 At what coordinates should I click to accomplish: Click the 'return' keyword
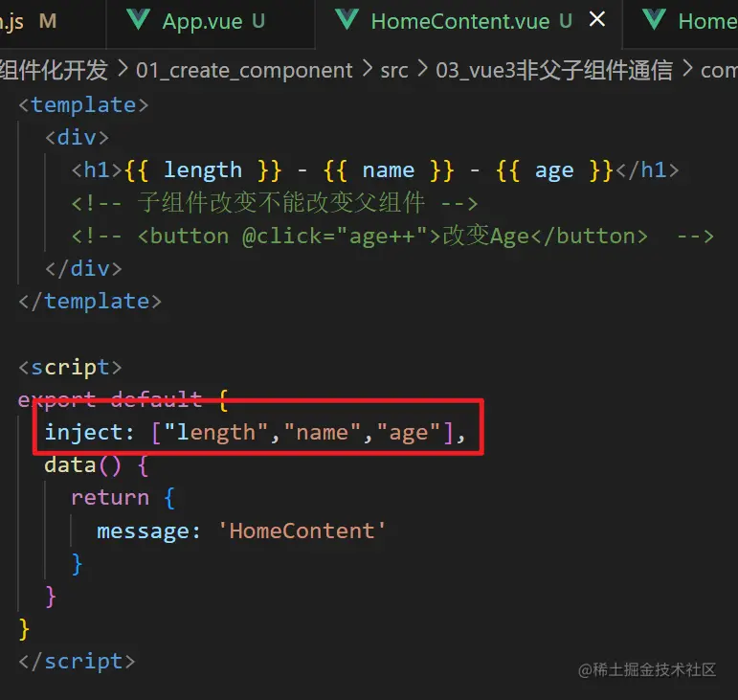pos(110,498)
